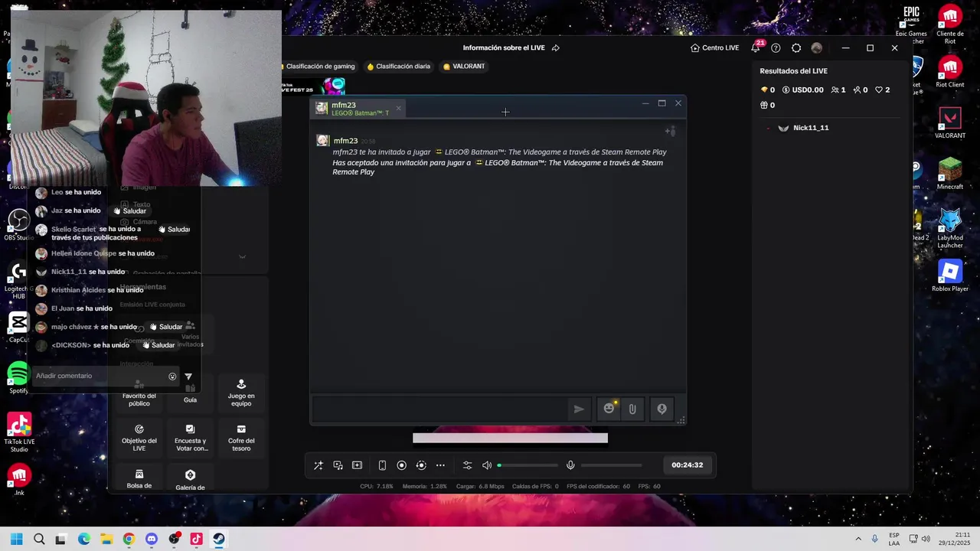Image resolution: width=980 pixels, height=551 pixels.
Task: Saludar to Jaz
Action: coord(129,210)
